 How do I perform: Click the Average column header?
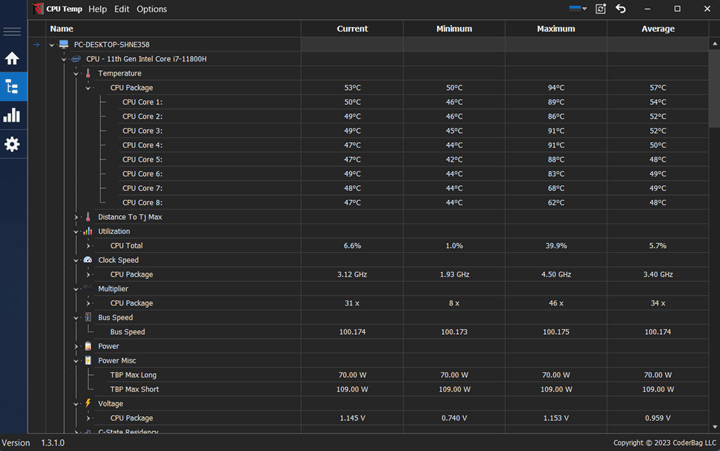coord(658,28)
